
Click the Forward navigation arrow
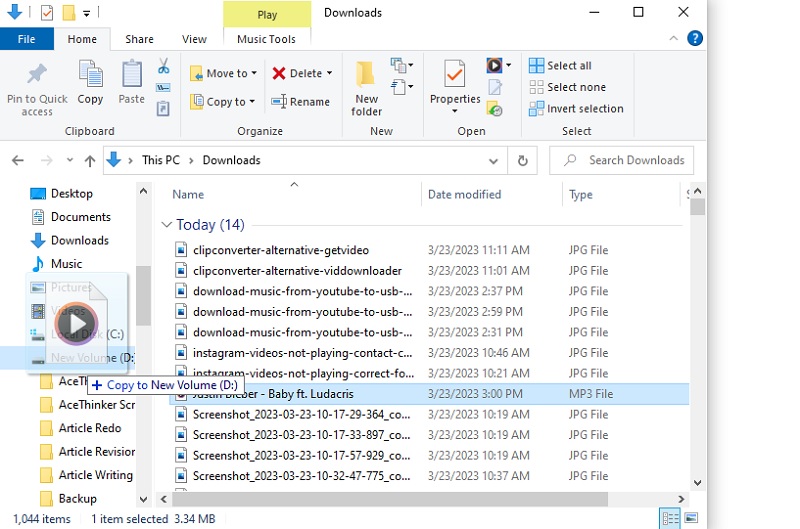pyautogui.click(x=46, y=161)
